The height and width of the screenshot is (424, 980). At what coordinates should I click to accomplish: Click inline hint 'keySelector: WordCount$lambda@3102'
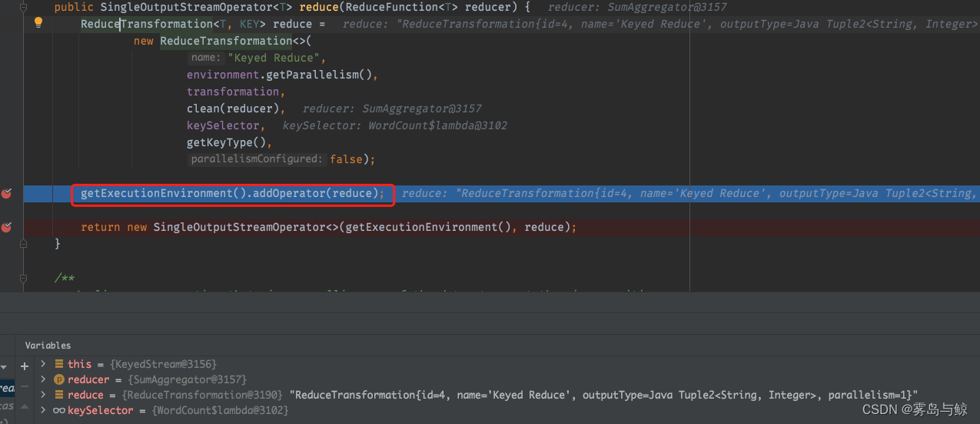point(395,125)
